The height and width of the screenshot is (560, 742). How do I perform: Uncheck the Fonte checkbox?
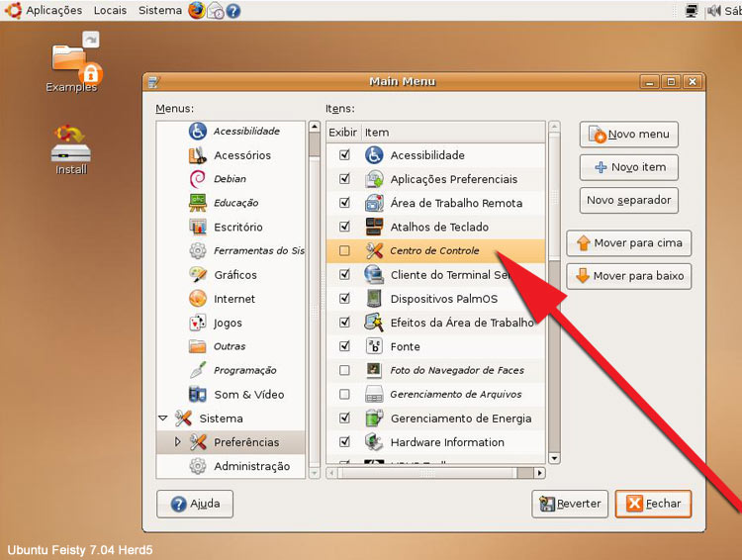coord(344,346)
